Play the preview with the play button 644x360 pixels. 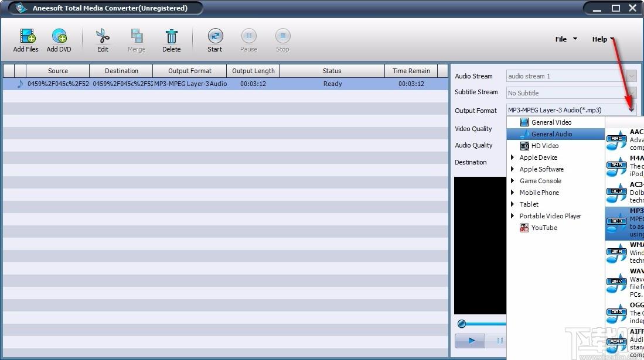[x=471, y=340]
